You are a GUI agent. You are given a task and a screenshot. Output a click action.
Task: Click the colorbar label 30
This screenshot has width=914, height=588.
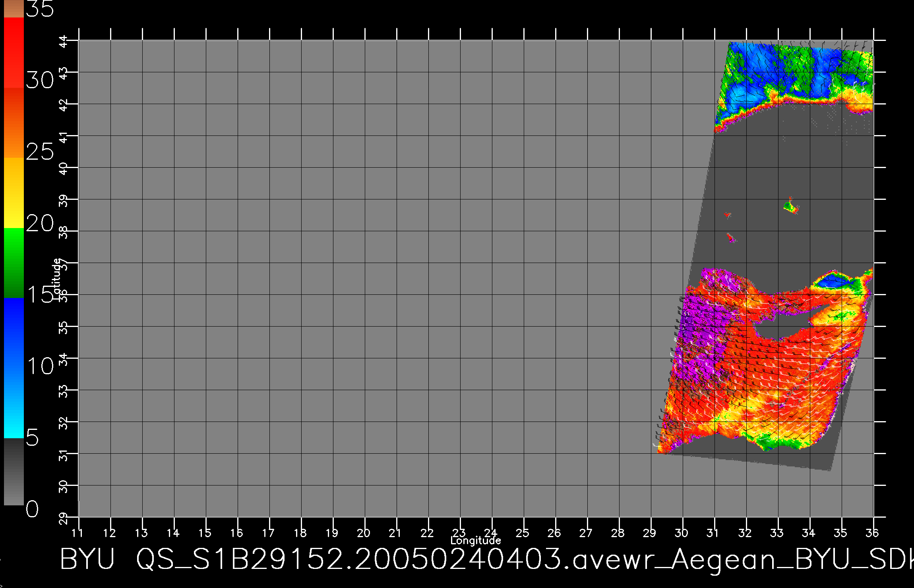[40, 80]
